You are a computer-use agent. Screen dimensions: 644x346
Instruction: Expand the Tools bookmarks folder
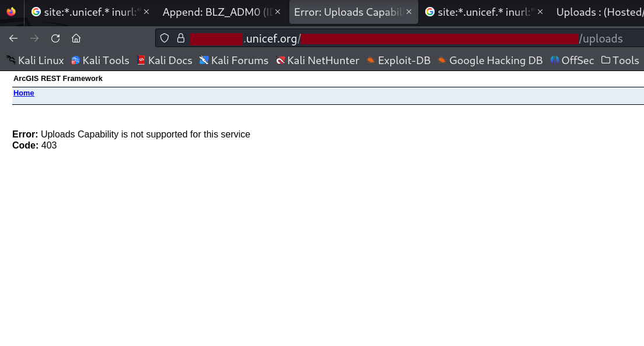click(x=620, y=60)
